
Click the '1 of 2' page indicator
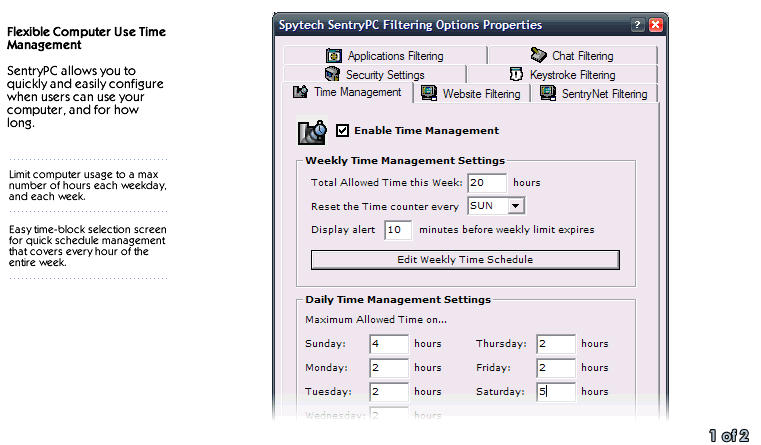(x=728, y=435)
